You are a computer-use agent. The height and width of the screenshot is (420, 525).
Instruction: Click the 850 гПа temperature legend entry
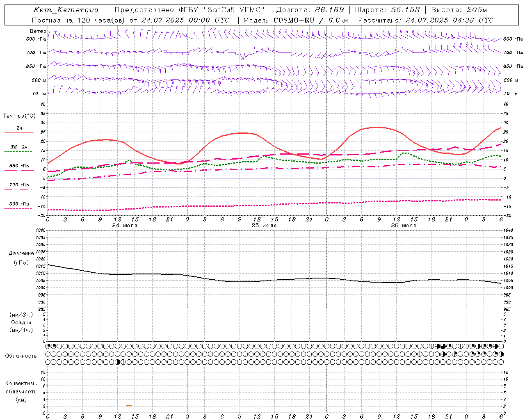coord(19,166)
